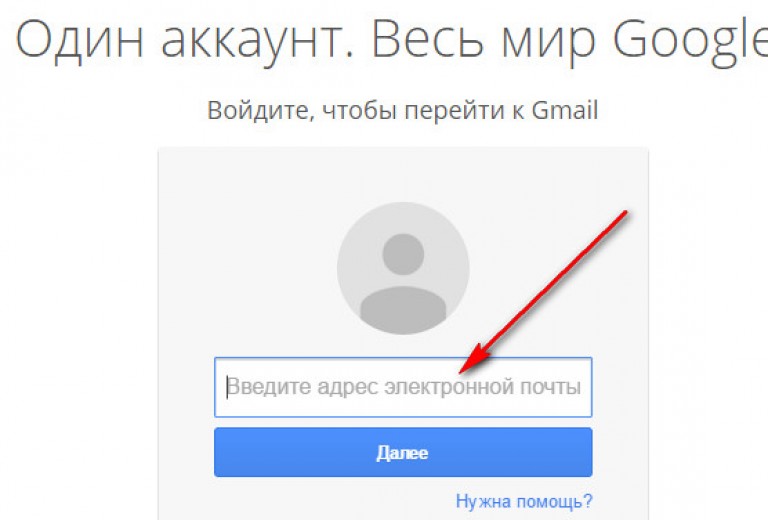Click the text cursor at start of email field

[227, 387]
